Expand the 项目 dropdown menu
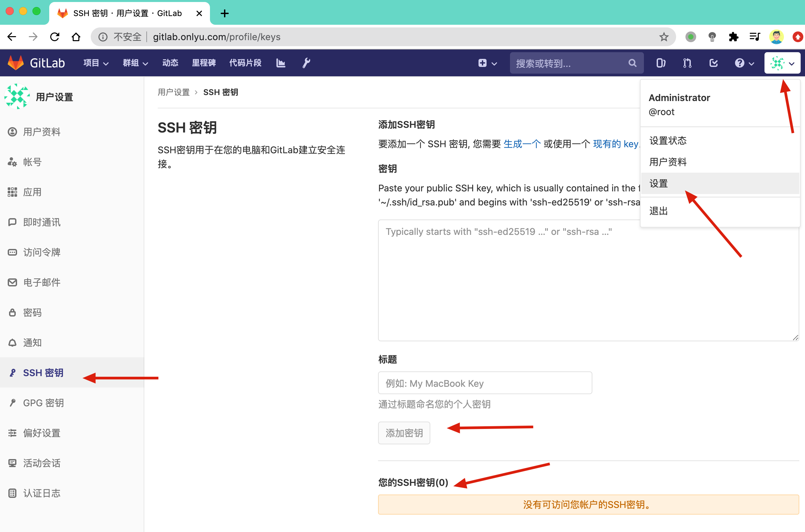Image resolution: width=805 pixels, height=532 pixels. (x=96, y=63)
